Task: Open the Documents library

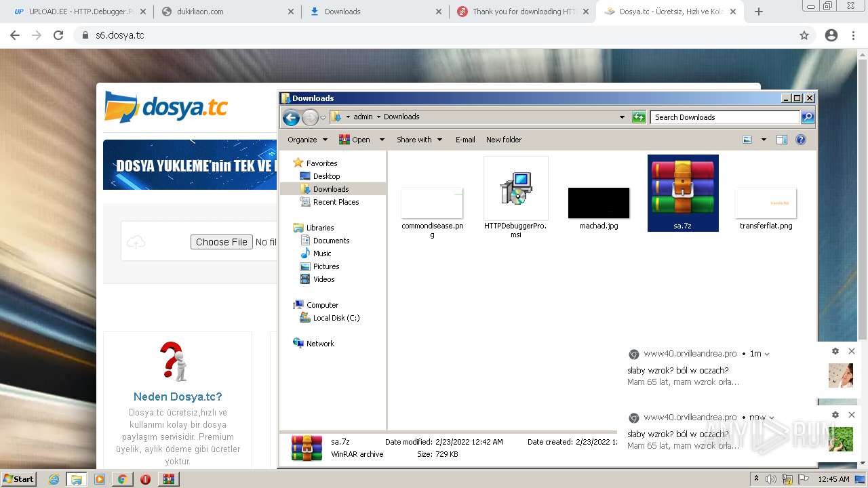Action: 331,241
